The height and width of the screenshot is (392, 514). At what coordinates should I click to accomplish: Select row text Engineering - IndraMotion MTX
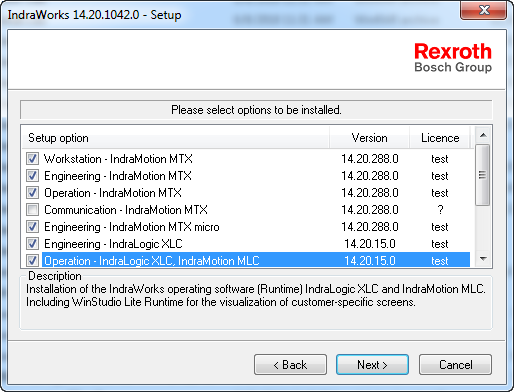(118, 176)
